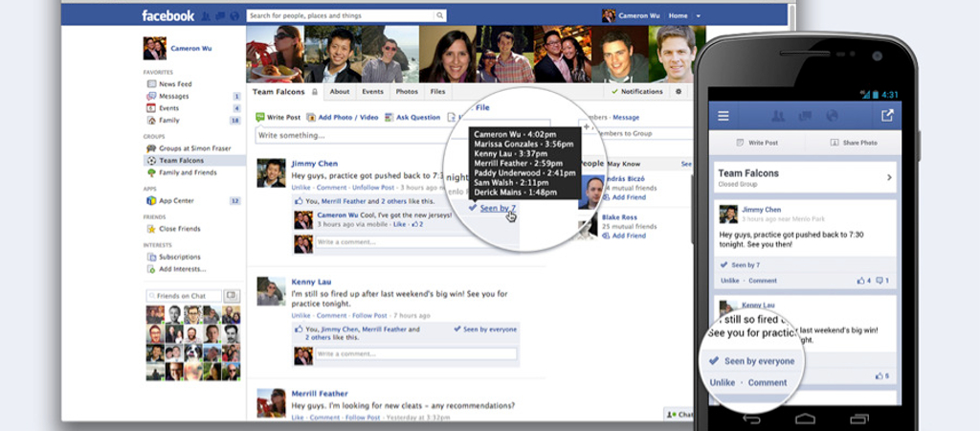Tap Share Photo on phone

(x=854, y=143)
